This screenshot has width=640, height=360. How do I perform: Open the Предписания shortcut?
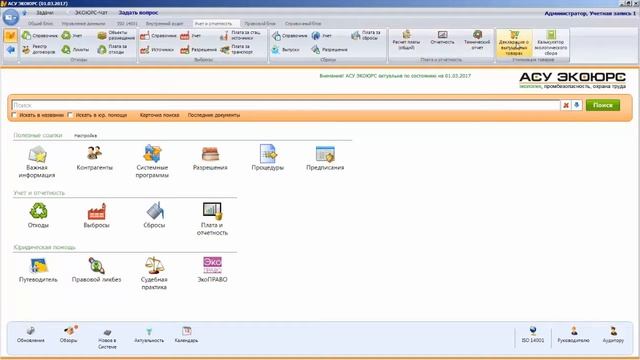point(325,158)
